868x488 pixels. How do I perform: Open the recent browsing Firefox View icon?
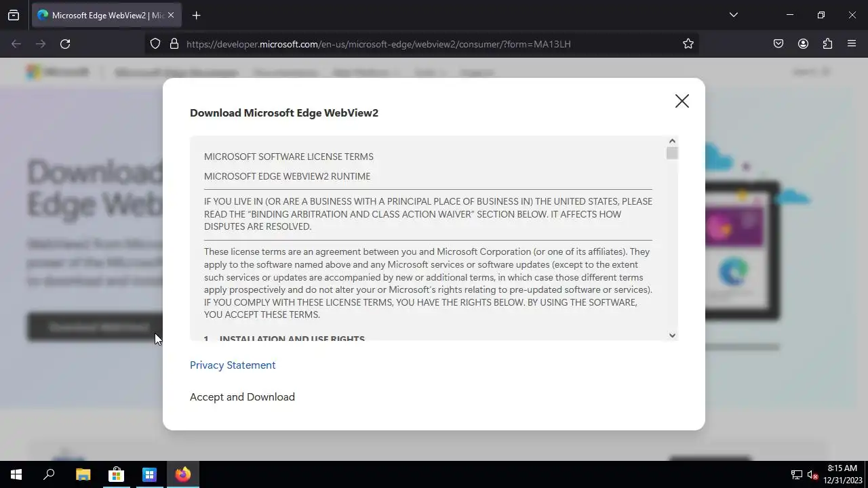click(14, 15)
